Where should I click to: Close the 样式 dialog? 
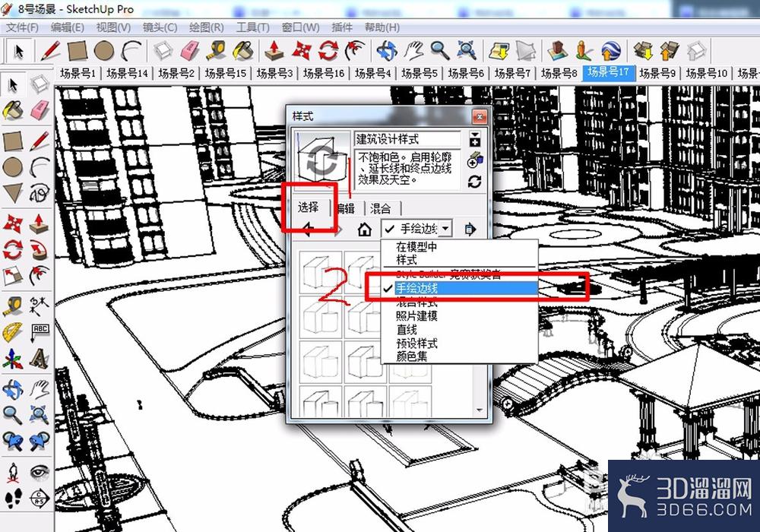pyautogui.click(x=480, y=116)
